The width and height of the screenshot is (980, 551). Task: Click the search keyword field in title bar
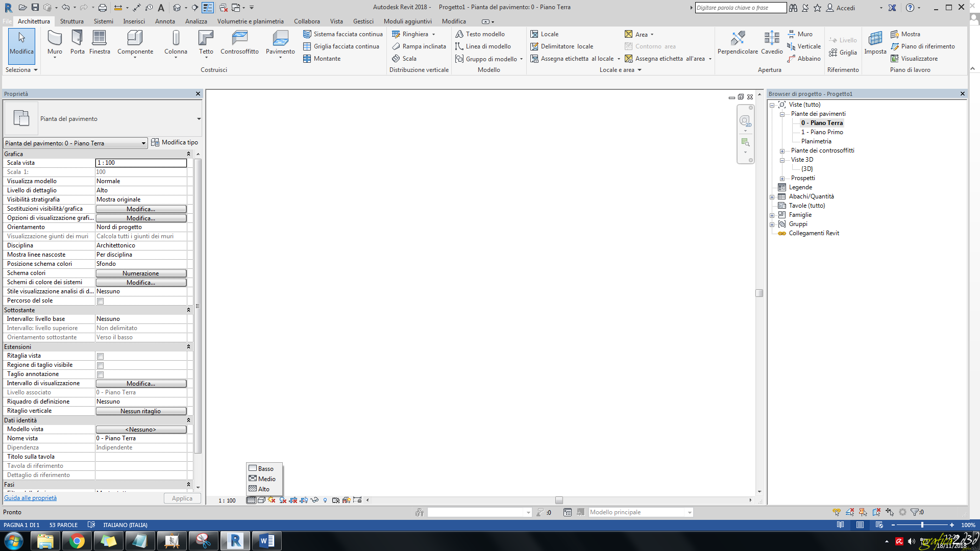tap(741, 7)
